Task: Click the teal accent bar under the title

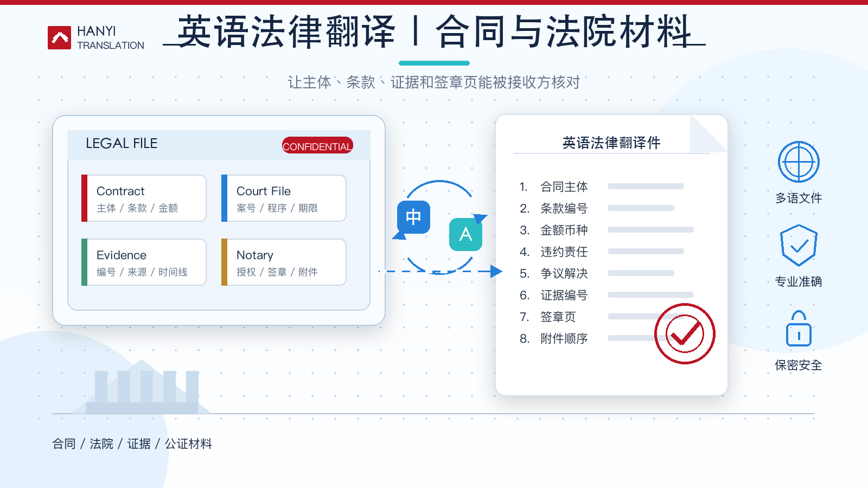Action: 434,63
